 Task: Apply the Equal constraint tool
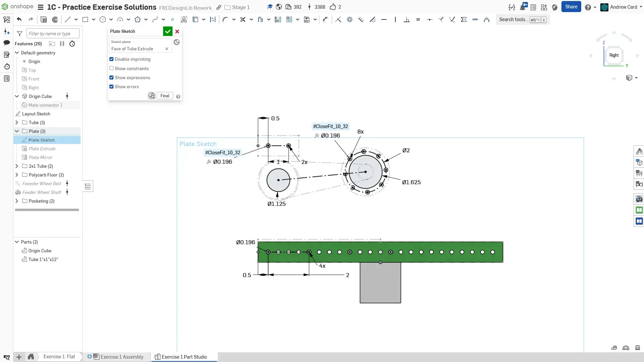(x=418, y=19)
